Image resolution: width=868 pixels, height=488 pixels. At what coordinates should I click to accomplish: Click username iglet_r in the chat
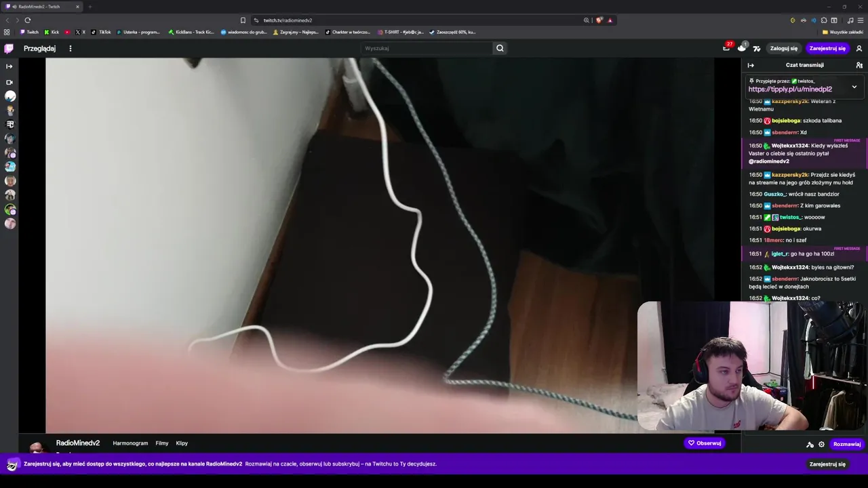779,254
